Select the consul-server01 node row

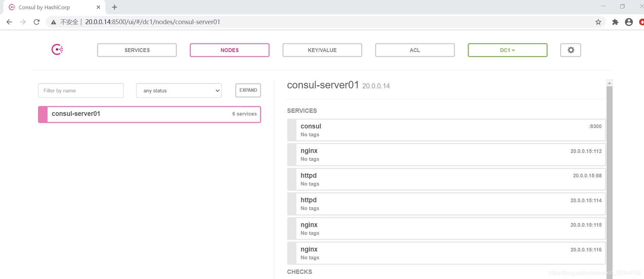point(149,114)
